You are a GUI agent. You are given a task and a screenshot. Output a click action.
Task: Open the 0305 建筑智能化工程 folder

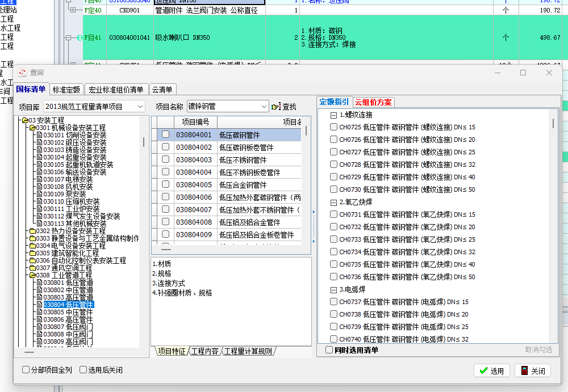(32, 253)
